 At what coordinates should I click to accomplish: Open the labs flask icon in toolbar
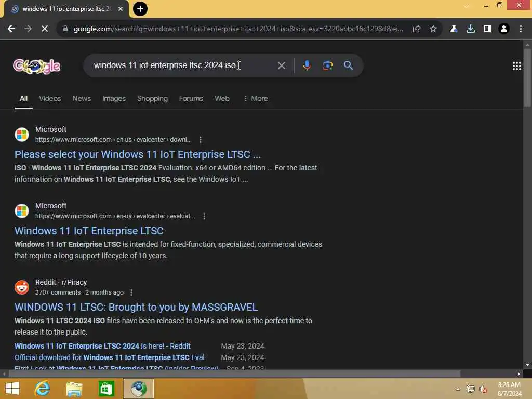[x=454, y=29]
